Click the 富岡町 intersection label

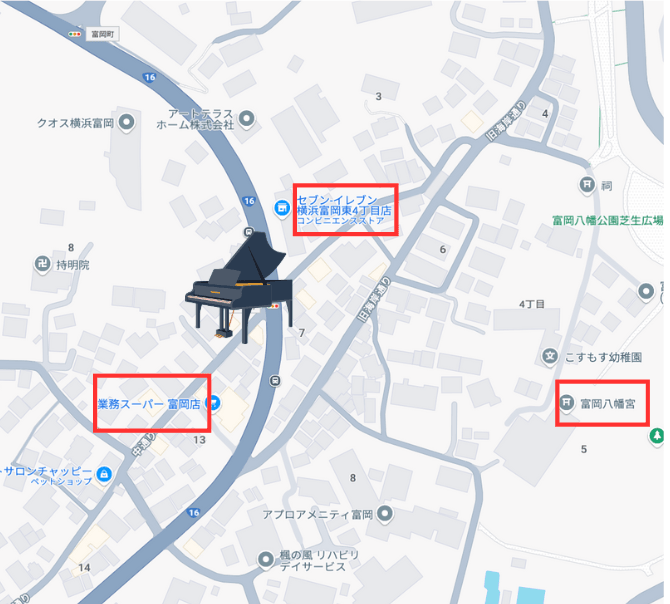(103, 34)
